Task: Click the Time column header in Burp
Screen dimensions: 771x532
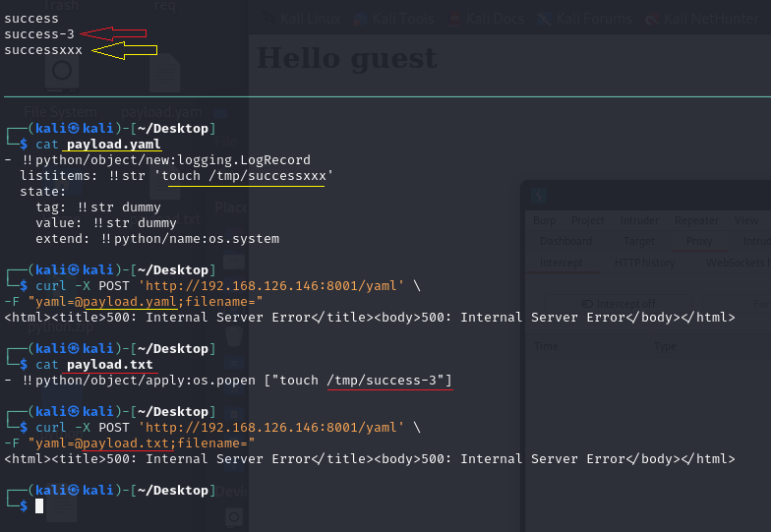Action: 546,346
